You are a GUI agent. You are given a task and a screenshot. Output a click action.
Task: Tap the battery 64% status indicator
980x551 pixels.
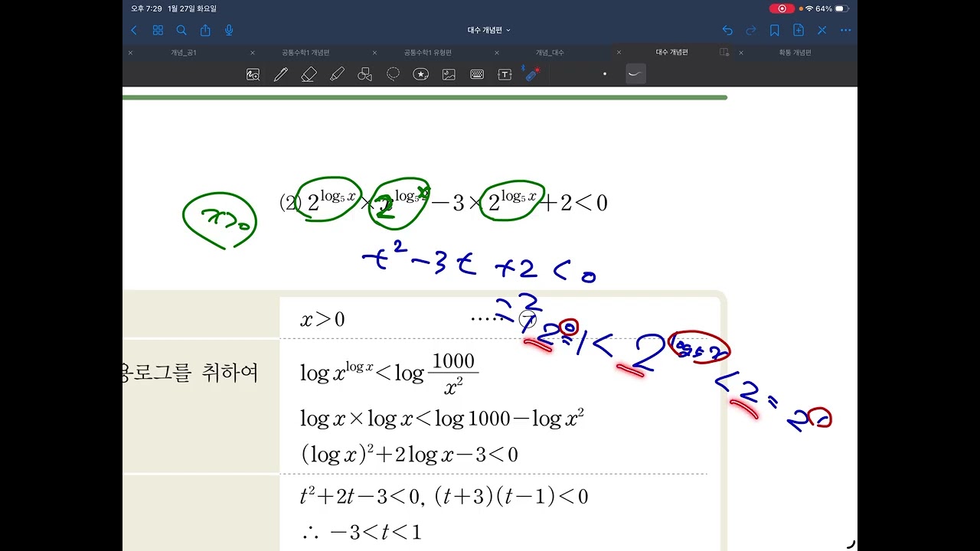(831, 8)
